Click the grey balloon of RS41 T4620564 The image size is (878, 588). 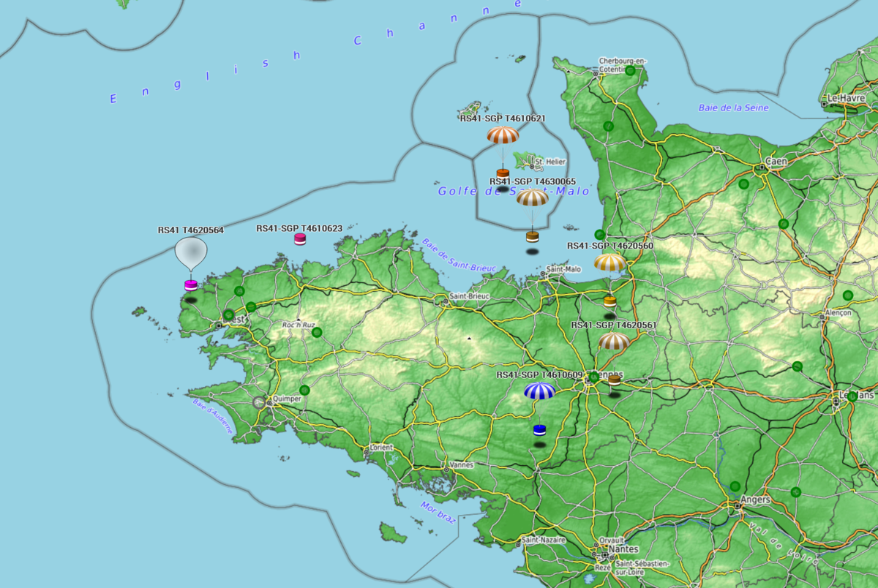191,252
